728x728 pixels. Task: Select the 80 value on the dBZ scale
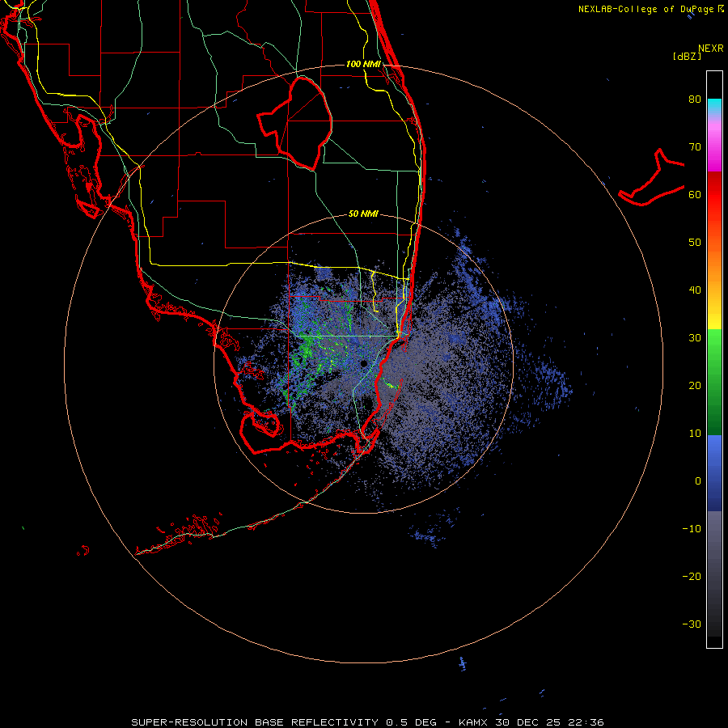(695, 99)
